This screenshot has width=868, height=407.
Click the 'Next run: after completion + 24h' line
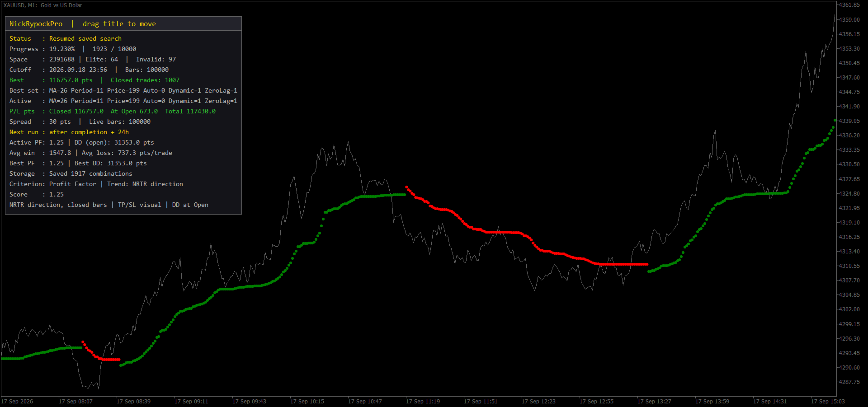pos(69,132)
